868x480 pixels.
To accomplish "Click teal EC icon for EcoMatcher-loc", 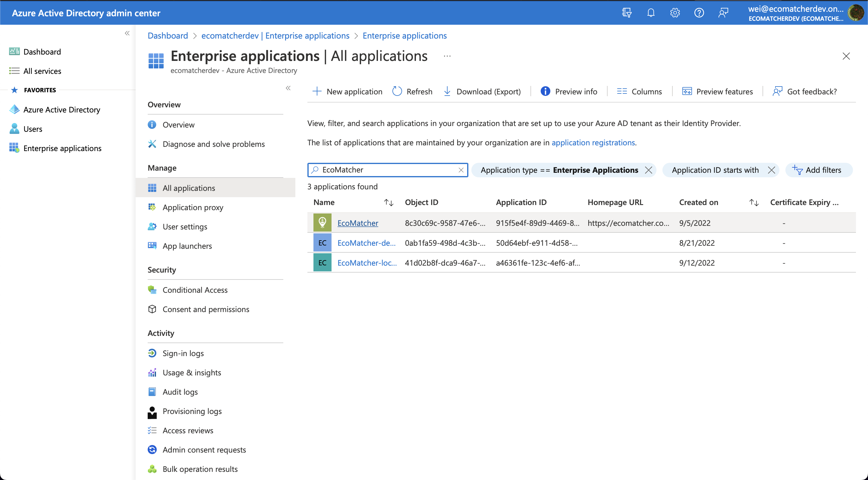I will click(x=322, y=262).
